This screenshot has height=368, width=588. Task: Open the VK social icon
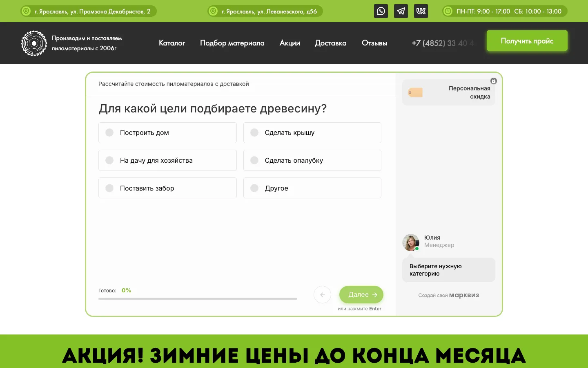(x=421, y=11)
